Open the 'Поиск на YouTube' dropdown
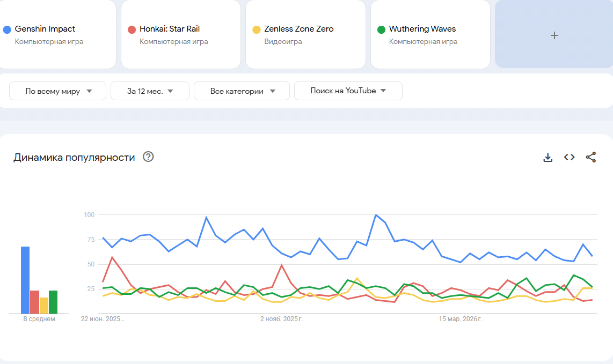The image size is (613, 364). tap(348, 91)
